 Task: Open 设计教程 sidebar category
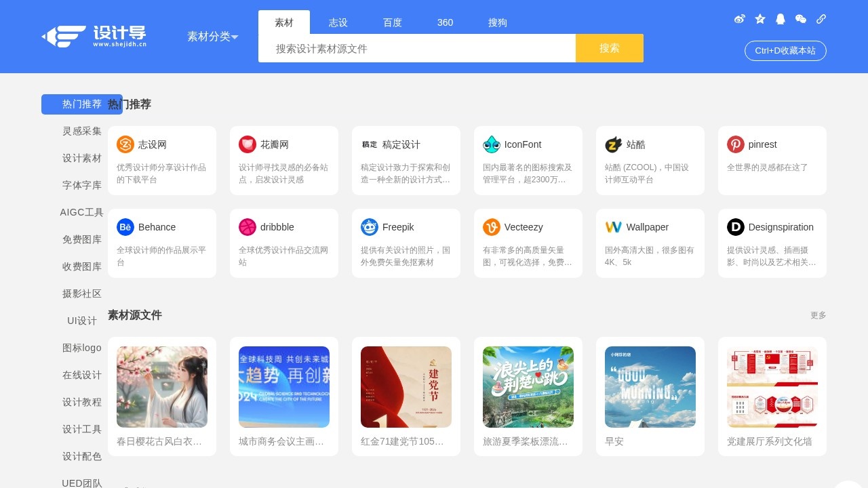(82, 402)
